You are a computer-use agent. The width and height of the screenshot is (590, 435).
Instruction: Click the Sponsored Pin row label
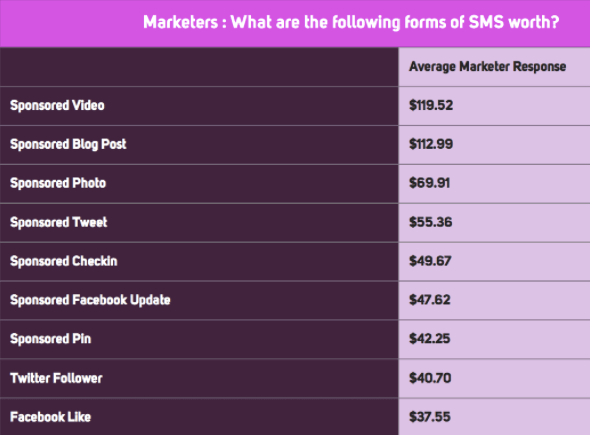click(x=50, y=339)
